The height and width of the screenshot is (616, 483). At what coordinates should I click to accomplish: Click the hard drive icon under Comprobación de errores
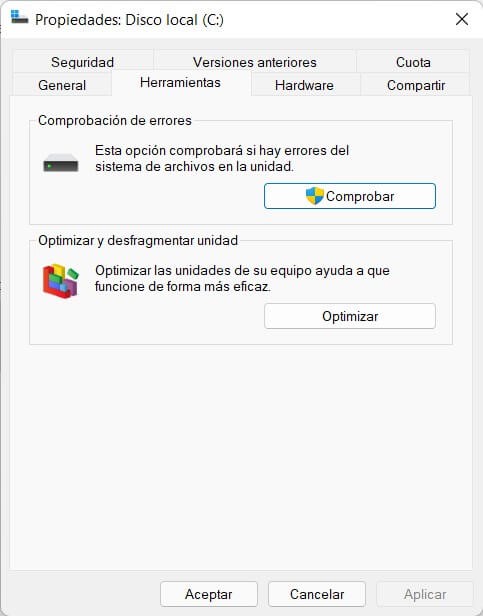pos(61,163)
